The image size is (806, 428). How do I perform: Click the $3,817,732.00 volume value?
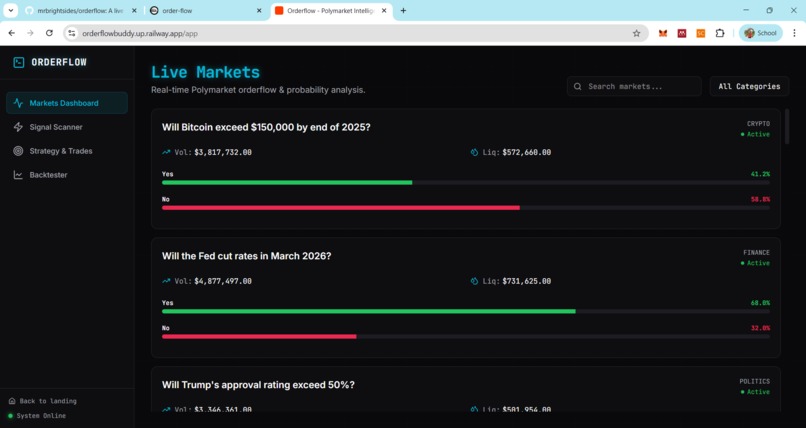tap(223, 153)
